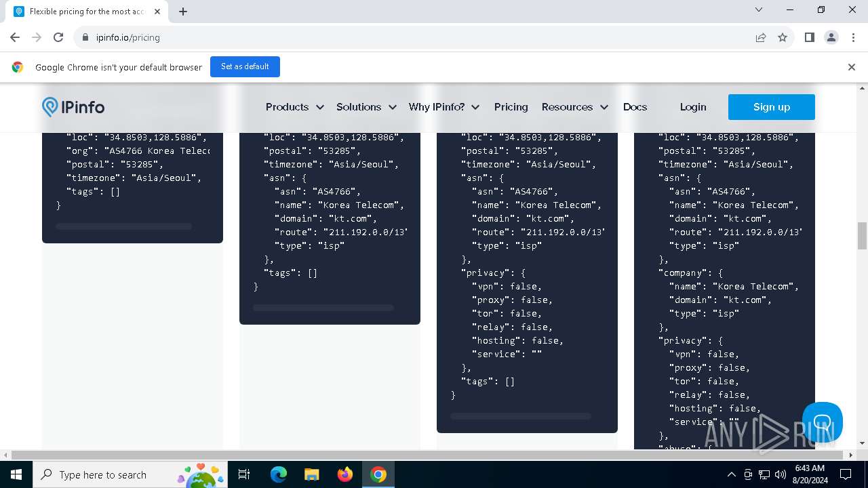The width and height of the screenshot is (868, 488).
Task: Click the share page icon
Action: click(x=761, y=37)
